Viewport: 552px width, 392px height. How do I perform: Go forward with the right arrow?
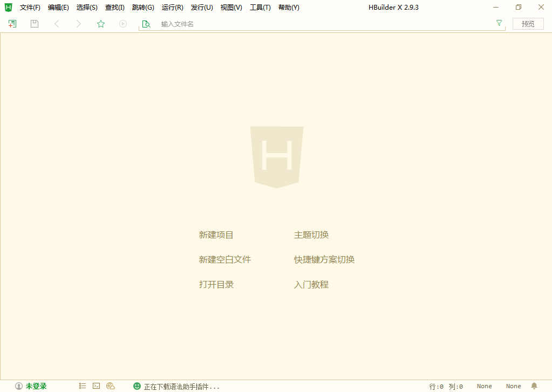78,24
